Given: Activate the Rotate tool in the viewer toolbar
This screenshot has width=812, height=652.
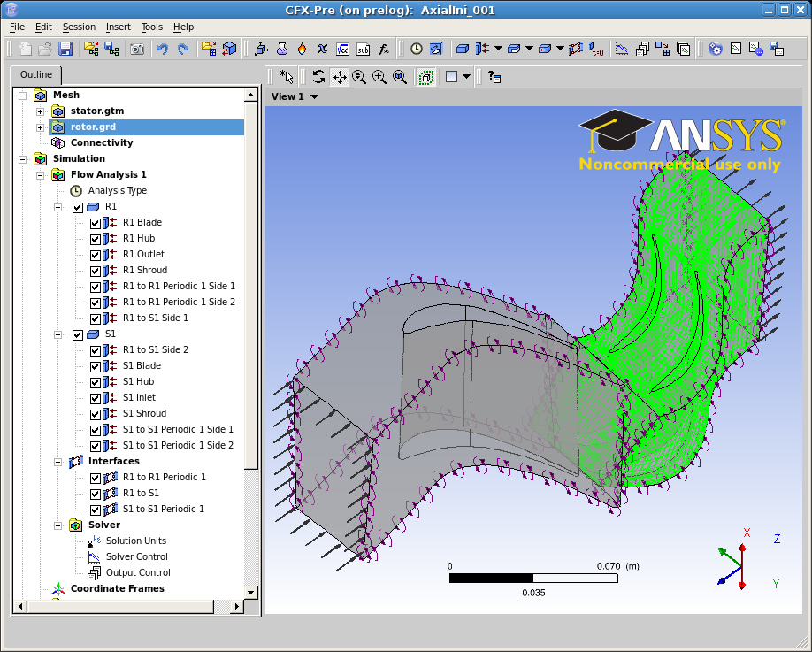Looking at the screenshot, I should coord(318,77).
